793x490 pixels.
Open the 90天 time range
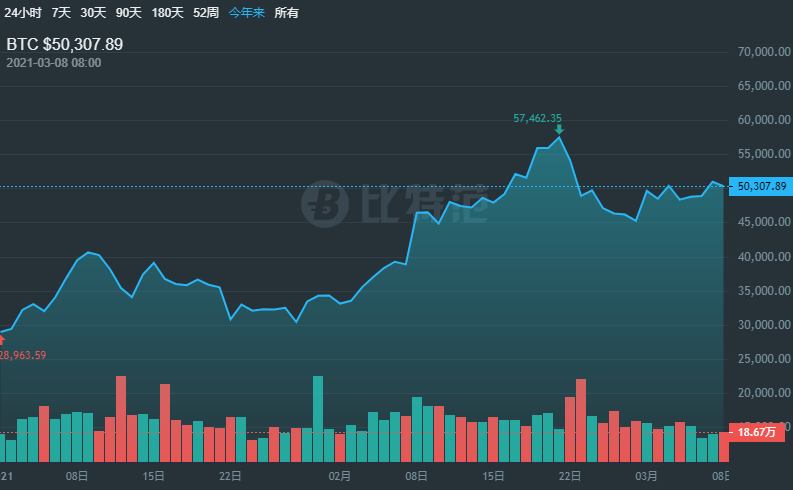point(128,13)
